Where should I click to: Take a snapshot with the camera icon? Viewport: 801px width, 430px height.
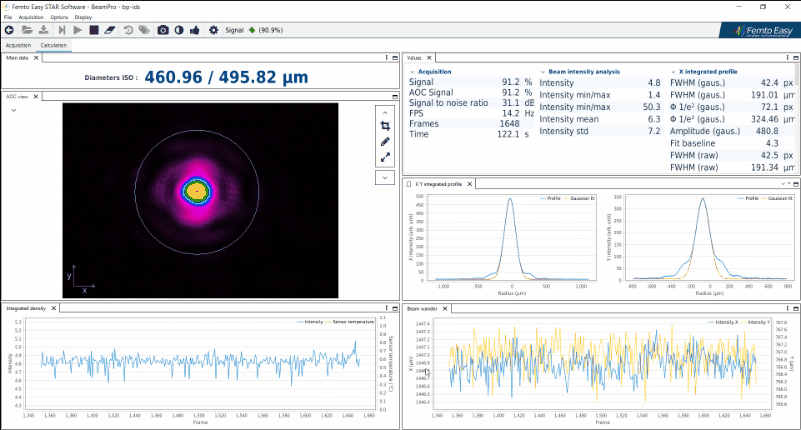163,31
